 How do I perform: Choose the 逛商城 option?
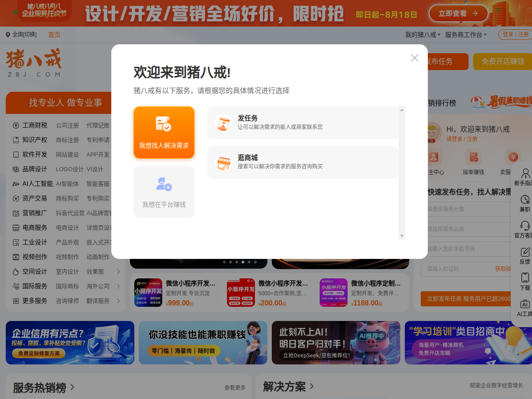pos(303,162)
